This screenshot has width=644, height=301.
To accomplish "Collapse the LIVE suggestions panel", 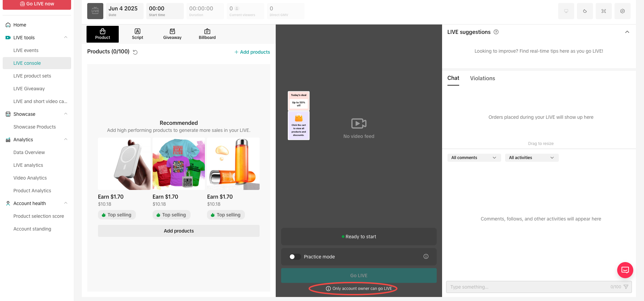I will [627, 32].
